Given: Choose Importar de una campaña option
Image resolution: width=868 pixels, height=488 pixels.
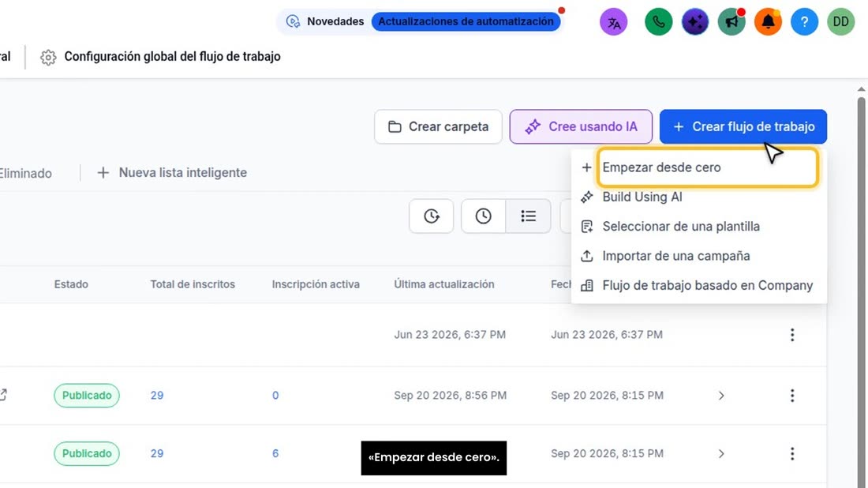Looking at the screenshot, I should 698,256.
